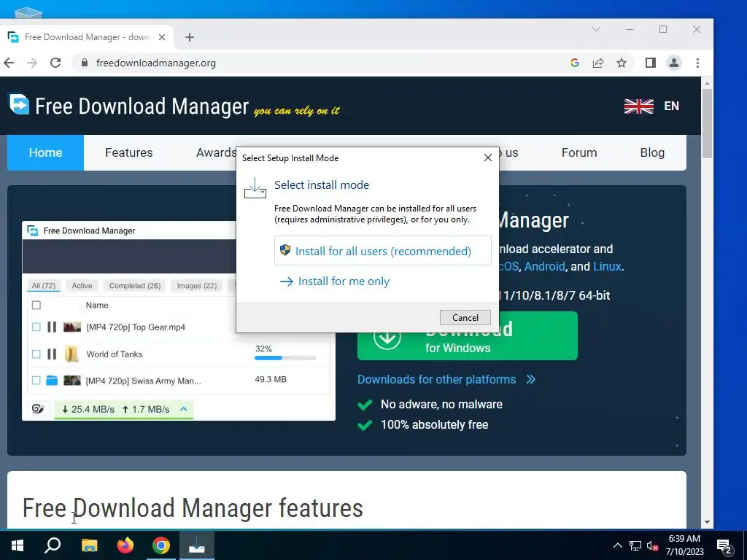Select the All (72) tab in preview
Viewport: 747px width, 560px height.
43,286
